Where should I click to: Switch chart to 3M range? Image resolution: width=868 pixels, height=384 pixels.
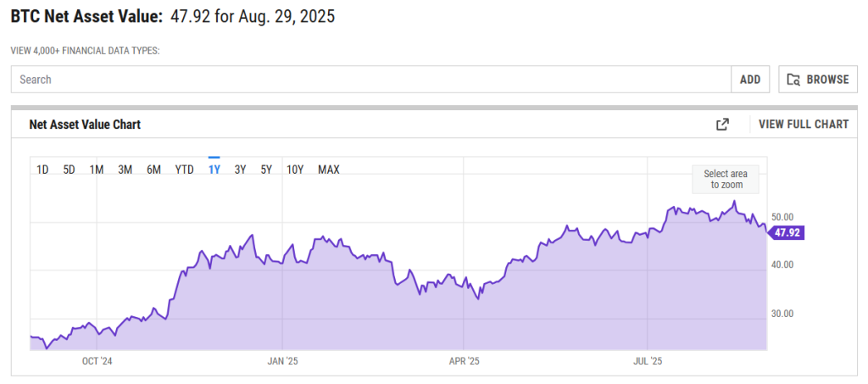[x=125, y=170]
